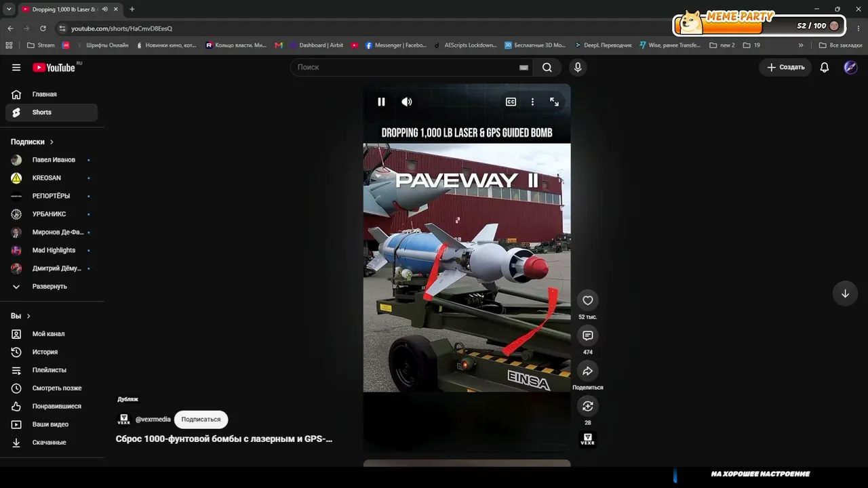Viewport: 868px width, 488px height.
Task: Mute the Short's volume
Action: [407, 102]
